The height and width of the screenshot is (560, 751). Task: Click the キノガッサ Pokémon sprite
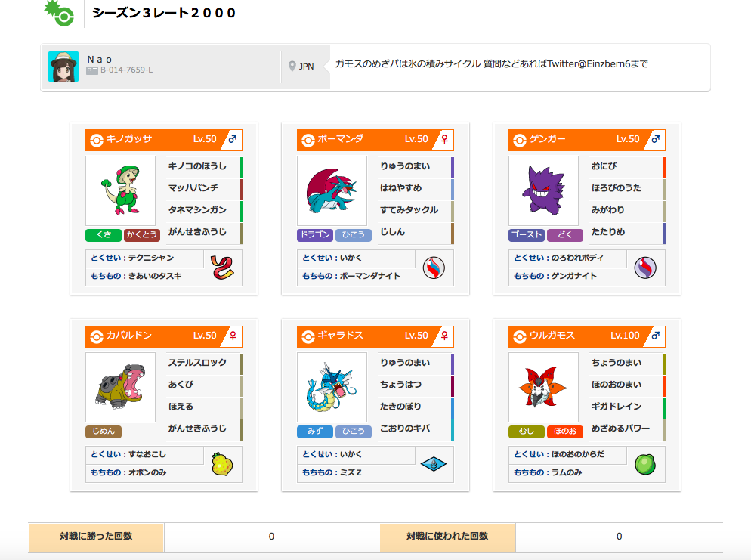[x=120, y=190]
